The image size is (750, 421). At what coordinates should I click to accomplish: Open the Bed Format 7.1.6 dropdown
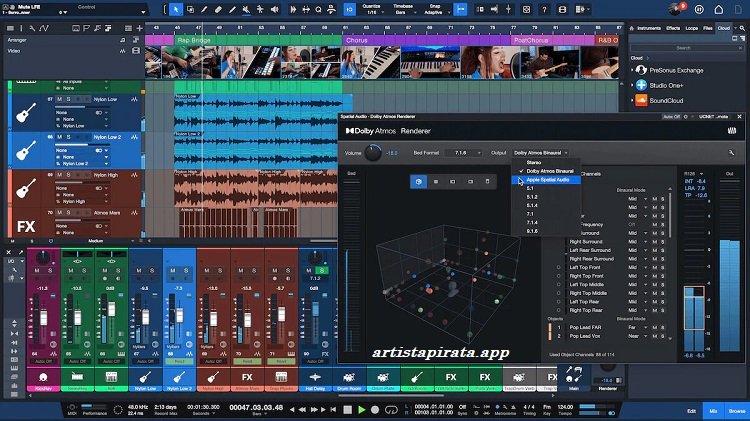pos(463,153)
